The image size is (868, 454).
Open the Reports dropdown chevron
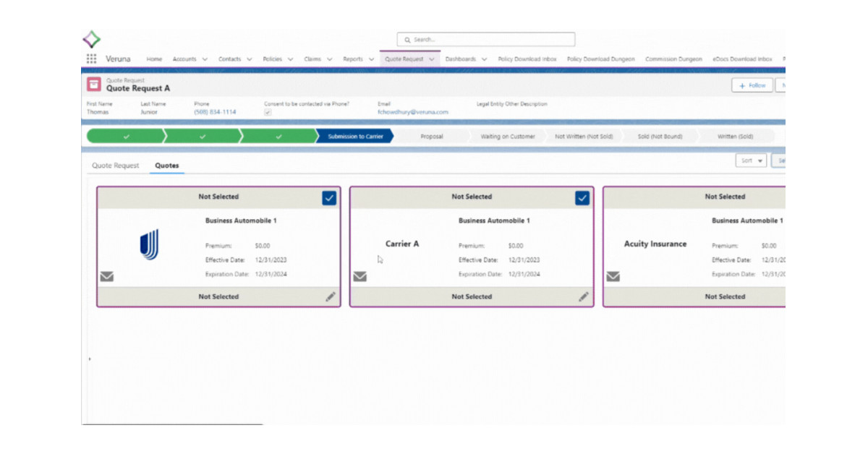tap(370, 59)
